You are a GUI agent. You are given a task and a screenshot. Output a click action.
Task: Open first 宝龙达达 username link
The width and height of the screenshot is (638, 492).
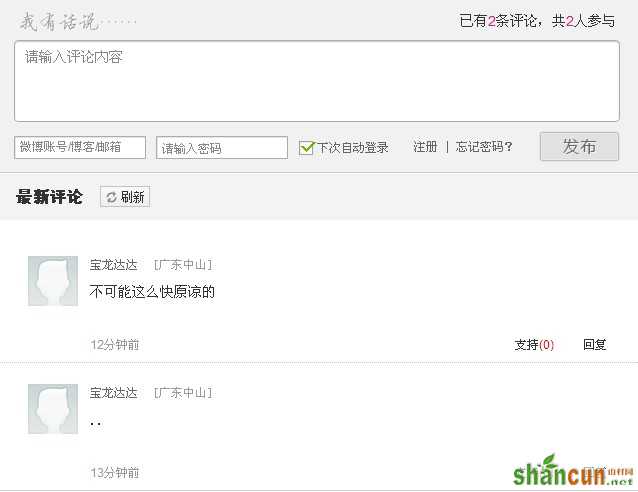[114, 265]
